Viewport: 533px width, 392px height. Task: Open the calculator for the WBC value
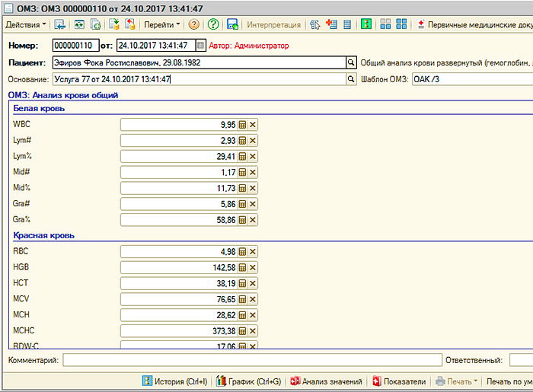pyautogui.click(x=243, y=125)
